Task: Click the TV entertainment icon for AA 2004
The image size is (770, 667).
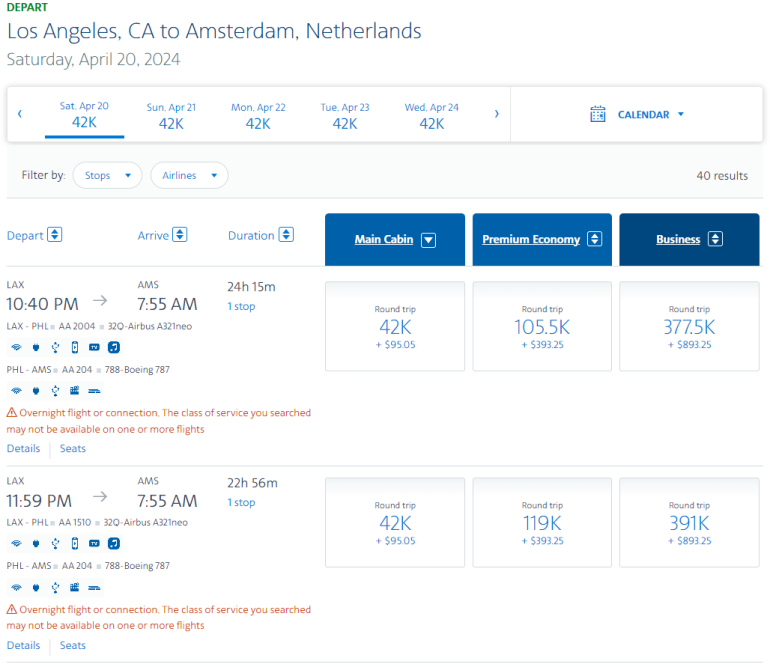Action: click(x=95, y=347)
